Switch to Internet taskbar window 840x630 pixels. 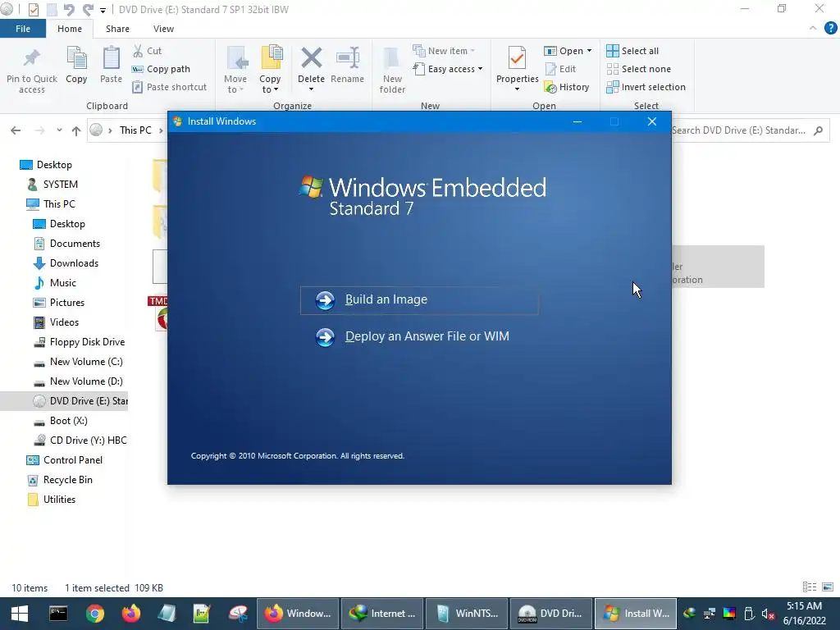(x=382, y=614)
